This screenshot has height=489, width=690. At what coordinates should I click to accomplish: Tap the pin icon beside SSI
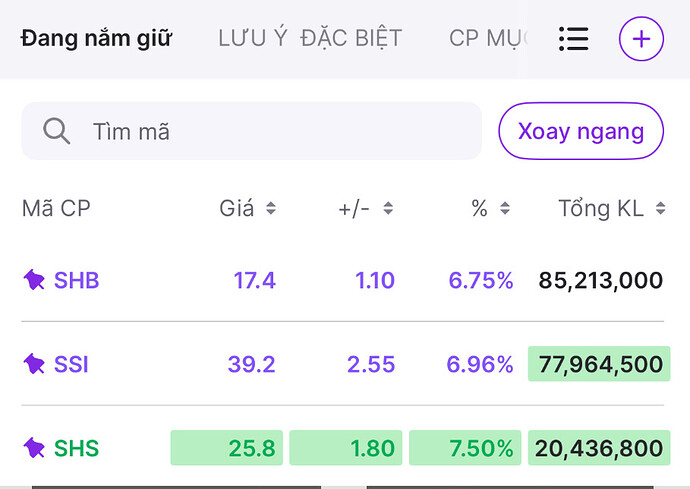pos(35,365)
